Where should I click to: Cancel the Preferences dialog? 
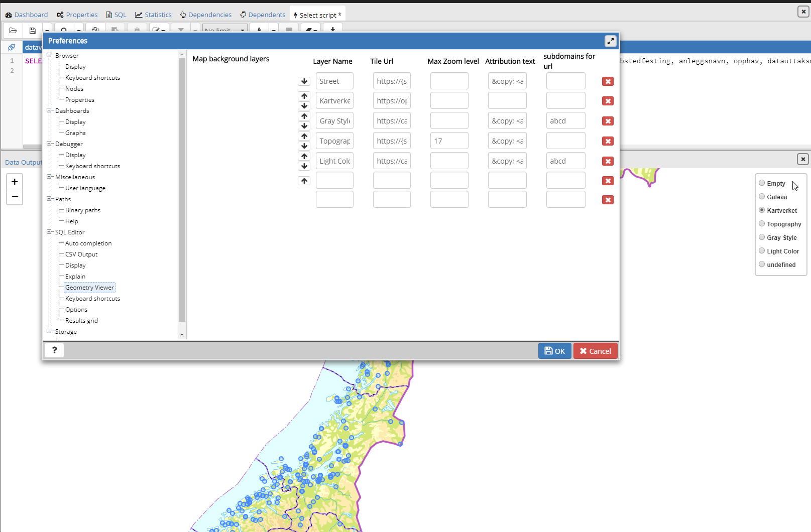click(x=595, y=351)
